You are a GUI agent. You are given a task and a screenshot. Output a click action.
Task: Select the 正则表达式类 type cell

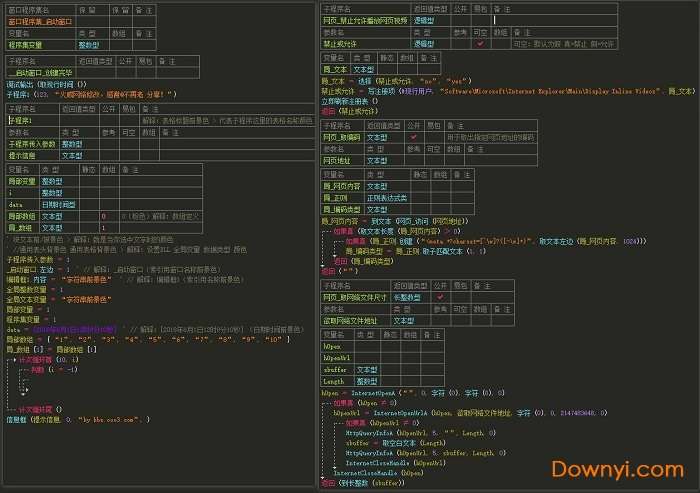click(x=389, y=197)
